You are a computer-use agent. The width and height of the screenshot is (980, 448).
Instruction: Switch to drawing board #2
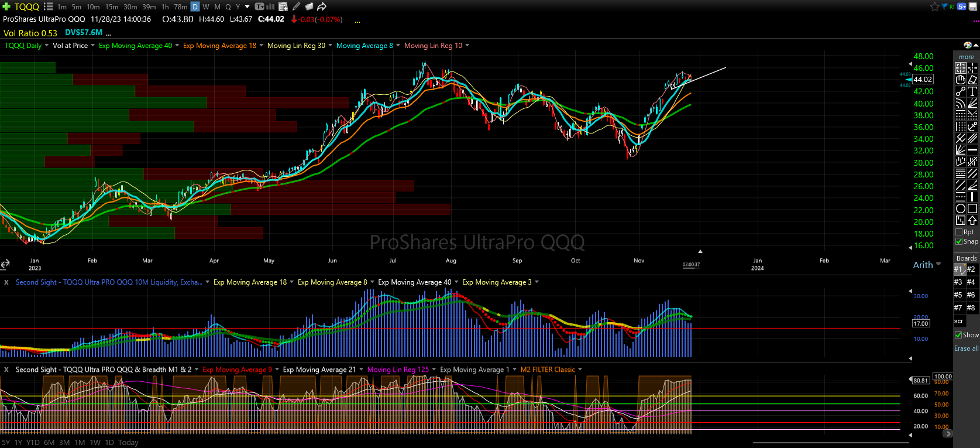click(x=971, y=269)
